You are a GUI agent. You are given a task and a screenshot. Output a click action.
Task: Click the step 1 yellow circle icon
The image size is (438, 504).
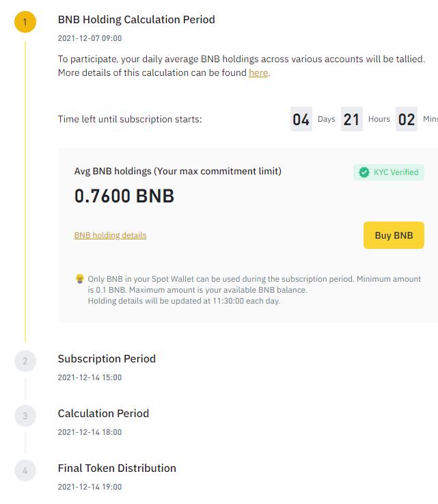[25, 22]
